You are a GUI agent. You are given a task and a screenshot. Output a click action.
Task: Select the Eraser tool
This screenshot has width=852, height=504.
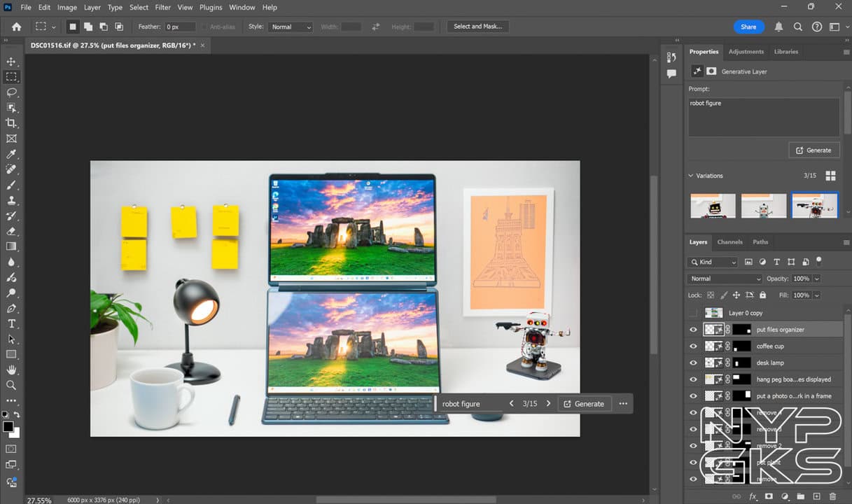click(11, 231)
